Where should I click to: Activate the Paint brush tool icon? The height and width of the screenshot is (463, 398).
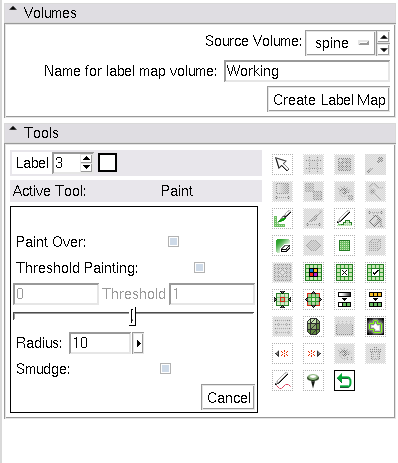tap(282, 218)
